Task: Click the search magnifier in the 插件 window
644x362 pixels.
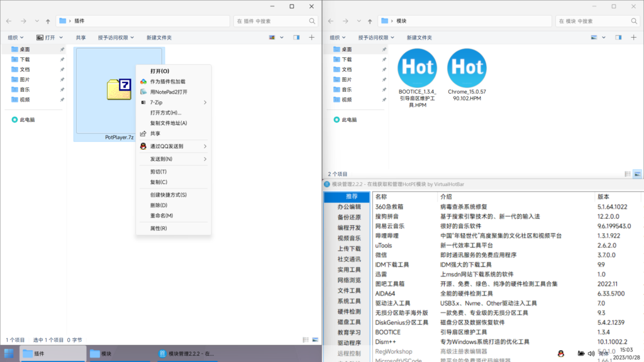Action: tap(312, 21)
